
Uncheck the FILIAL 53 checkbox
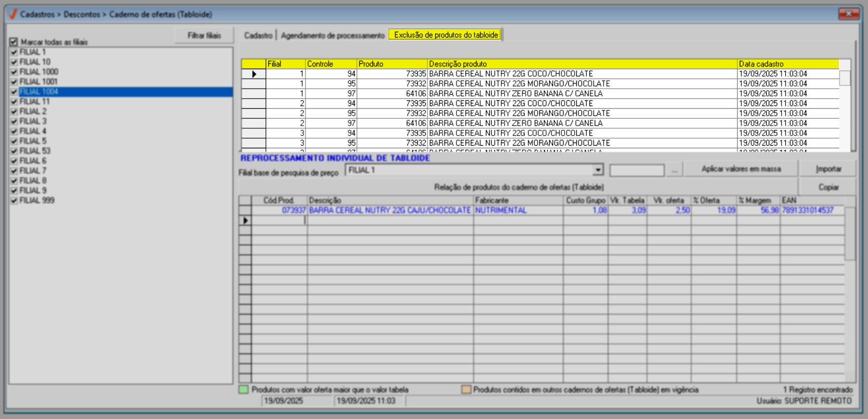14,151
